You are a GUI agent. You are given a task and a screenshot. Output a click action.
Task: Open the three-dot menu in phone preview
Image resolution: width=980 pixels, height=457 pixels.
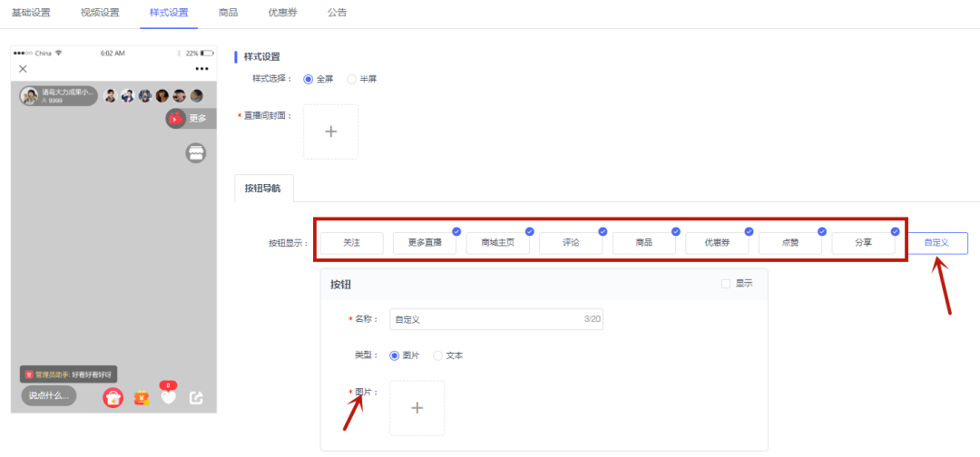coord(201,69)
